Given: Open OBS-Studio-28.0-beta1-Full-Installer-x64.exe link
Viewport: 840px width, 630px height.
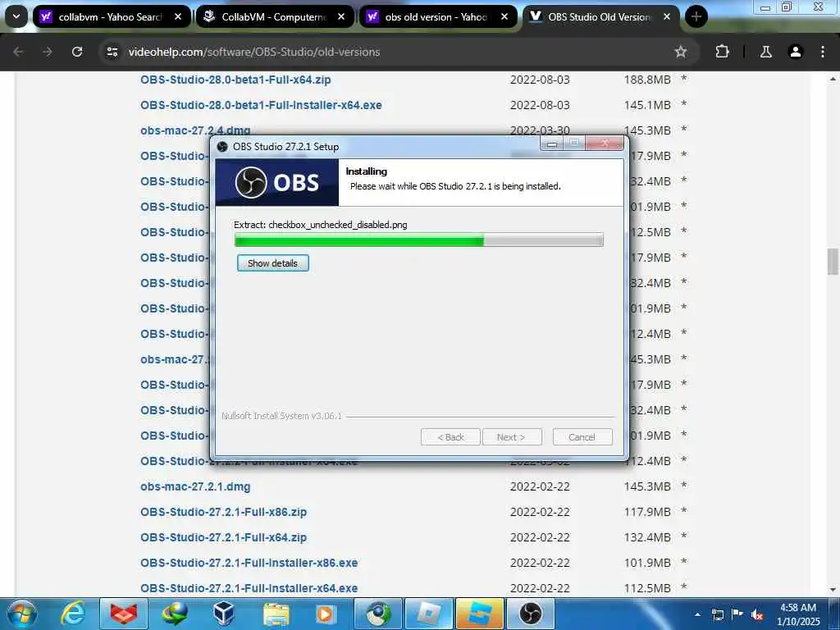Looking at the screenshot, I should pyautogui.click(x=261, y=105).
